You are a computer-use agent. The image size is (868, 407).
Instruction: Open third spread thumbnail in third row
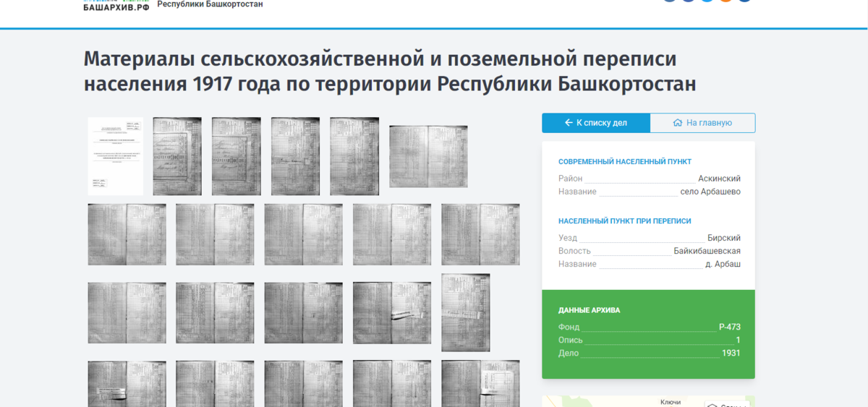coord(303,313)
